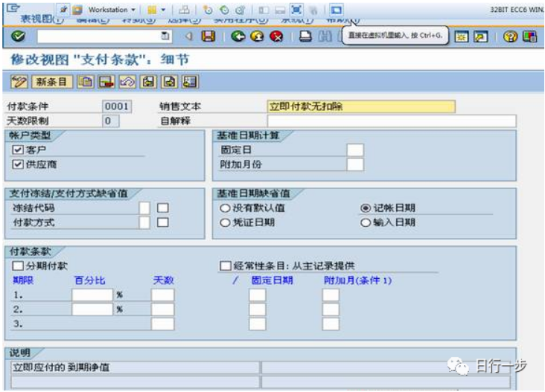Uncheck the 客户 checkbox
This screenshot has width=545, height=392.
(18, 150)
